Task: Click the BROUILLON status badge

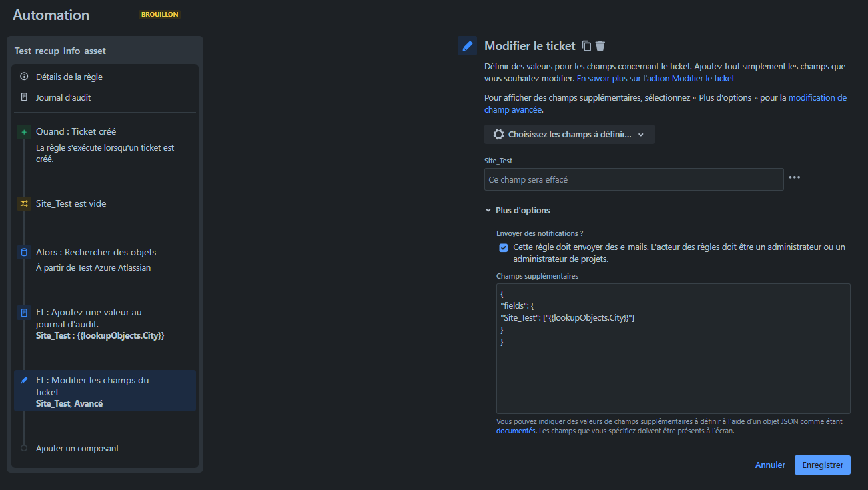Action: click(x=160, y=14)
